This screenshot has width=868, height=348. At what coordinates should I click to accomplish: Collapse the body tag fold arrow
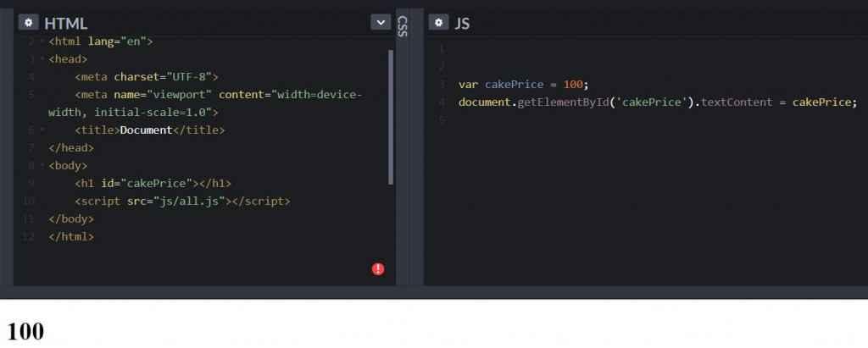(42, 165)
